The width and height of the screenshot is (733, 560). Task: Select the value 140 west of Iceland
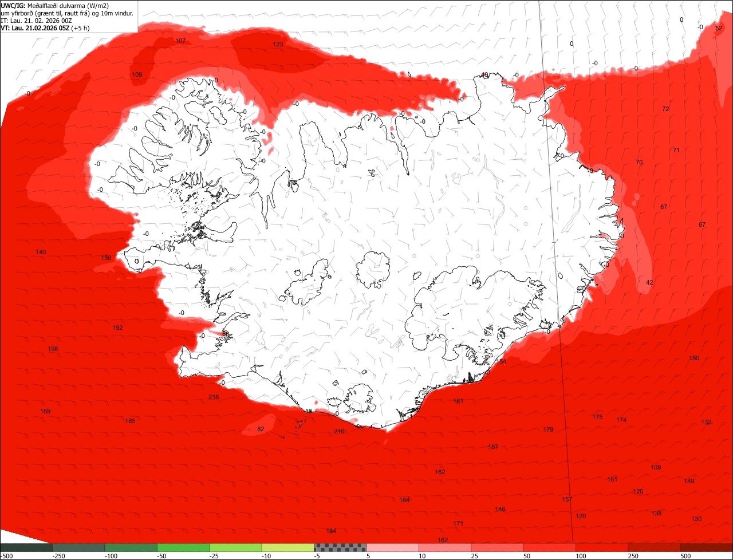pos(41,252)
